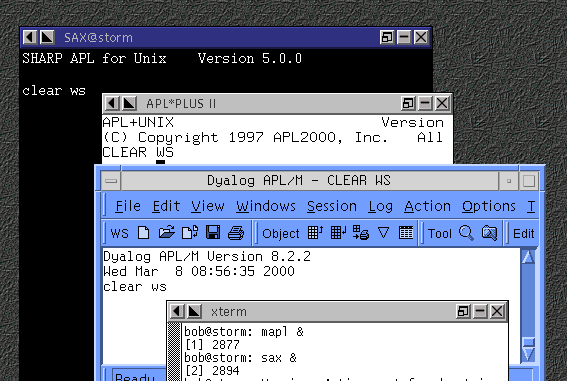Click the copy workspace document-arrows icon
The height and width of the screenshot is (381, 567).
click(x=190, y=233)
